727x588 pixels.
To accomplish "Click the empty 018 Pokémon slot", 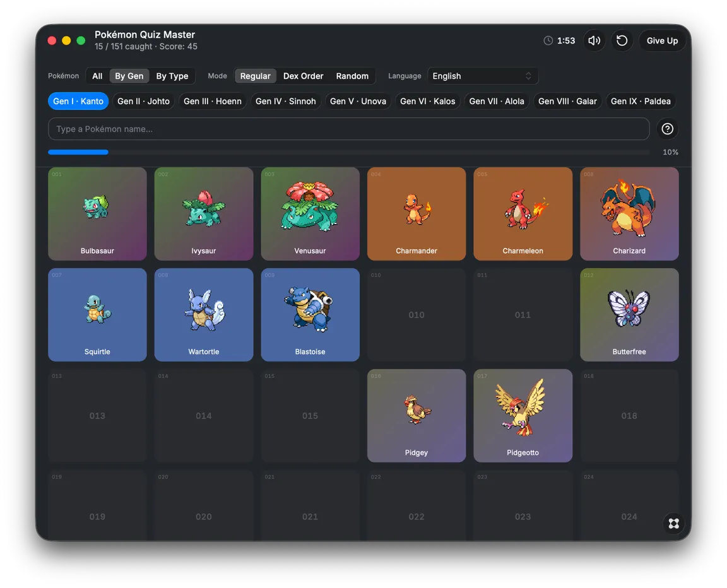I will tap(629, 416).
